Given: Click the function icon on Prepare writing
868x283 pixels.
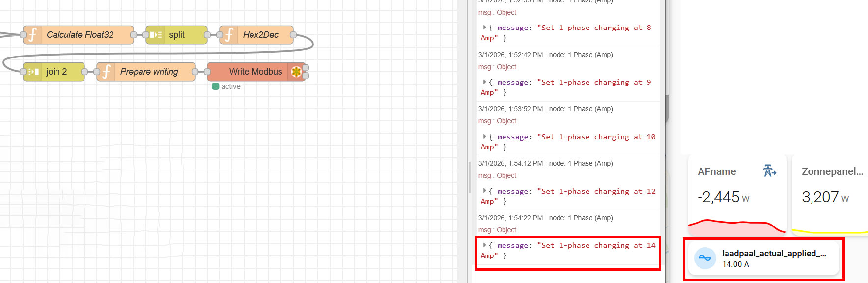Looking at the screenshot, I should click(x=106, y=72).
